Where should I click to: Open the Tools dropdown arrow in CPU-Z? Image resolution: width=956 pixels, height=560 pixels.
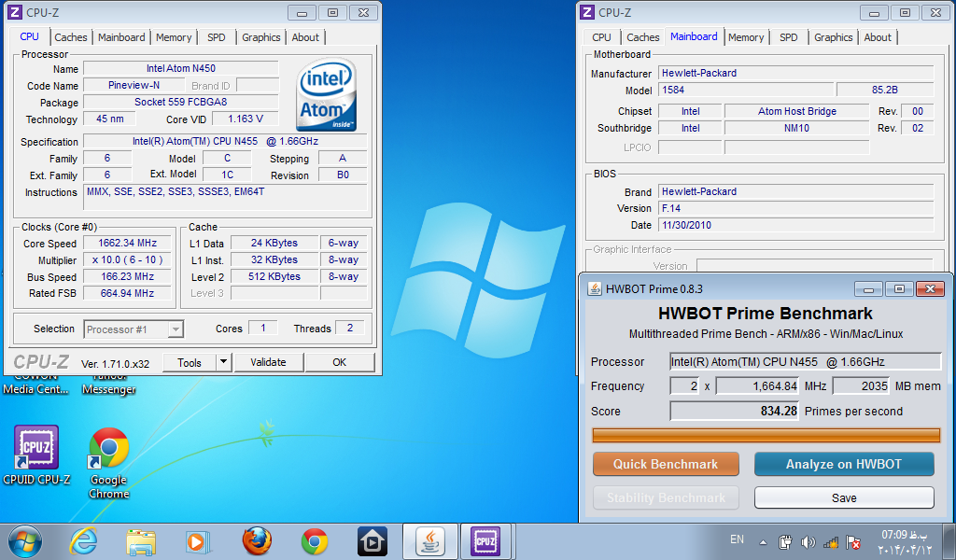coord(223,362)
